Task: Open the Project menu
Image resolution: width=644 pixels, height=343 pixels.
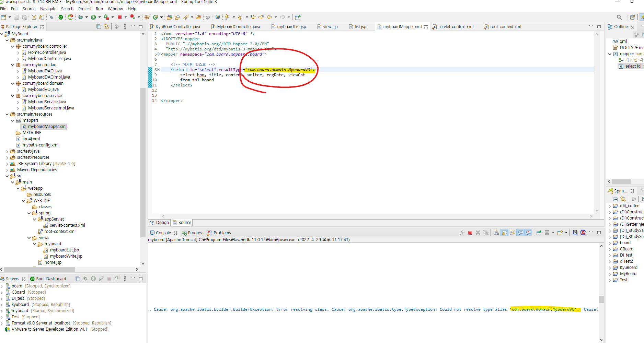Action: pyautogui.click(x=84, y=9)
